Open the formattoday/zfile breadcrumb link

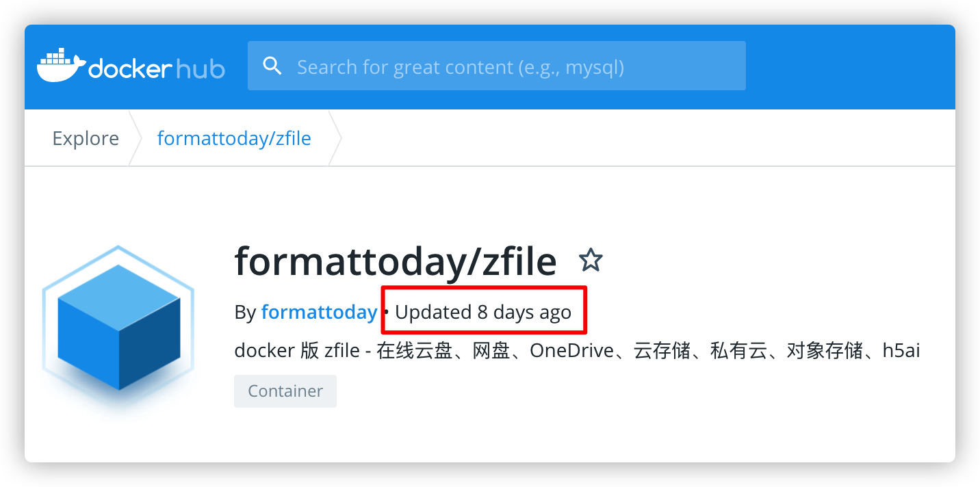234,138
